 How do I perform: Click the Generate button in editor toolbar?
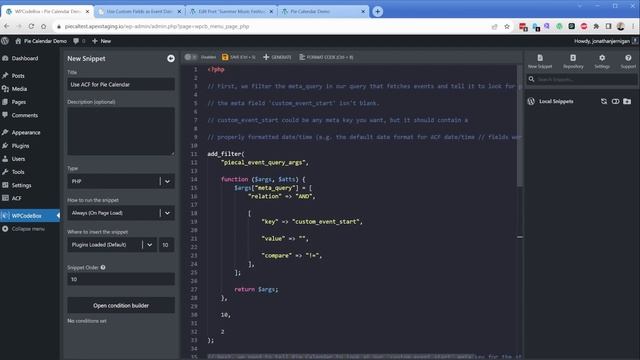(277, 57)
